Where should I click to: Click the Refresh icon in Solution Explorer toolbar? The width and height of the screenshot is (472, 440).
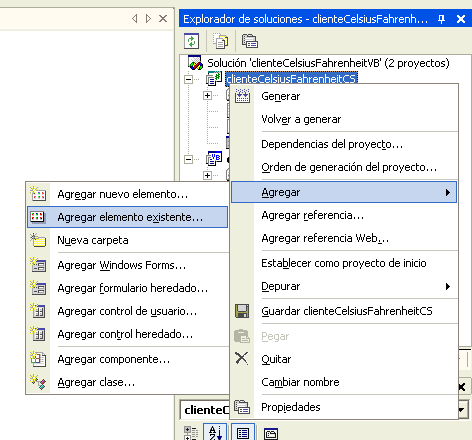(x=191, y=41)
